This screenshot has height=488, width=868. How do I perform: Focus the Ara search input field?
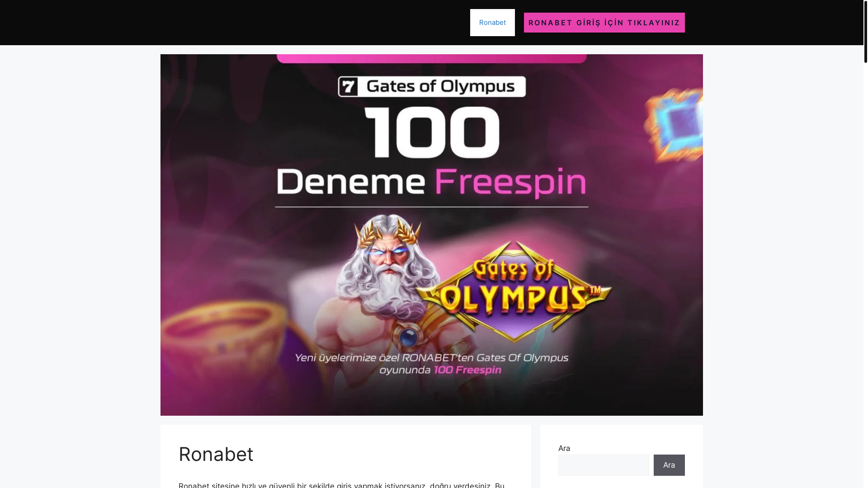pos(604,465)
